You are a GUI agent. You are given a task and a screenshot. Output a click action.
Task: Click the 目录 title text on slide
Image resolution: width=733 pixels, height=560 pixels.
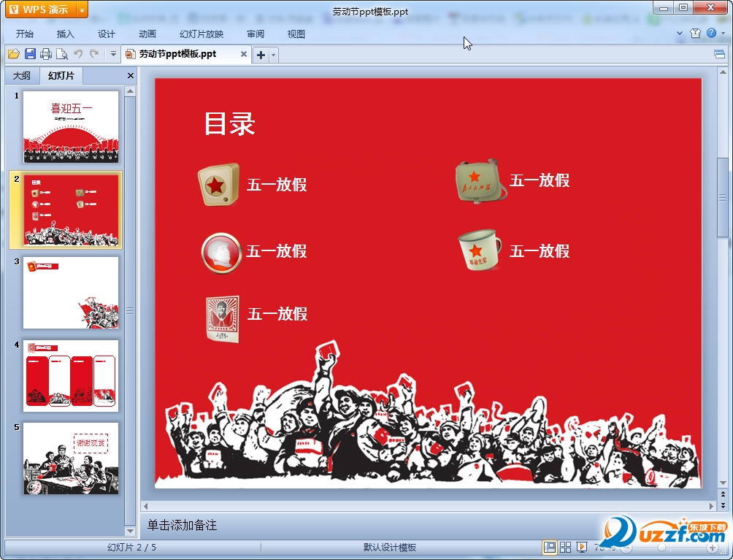pyautogui.click(x=229, y=124)
